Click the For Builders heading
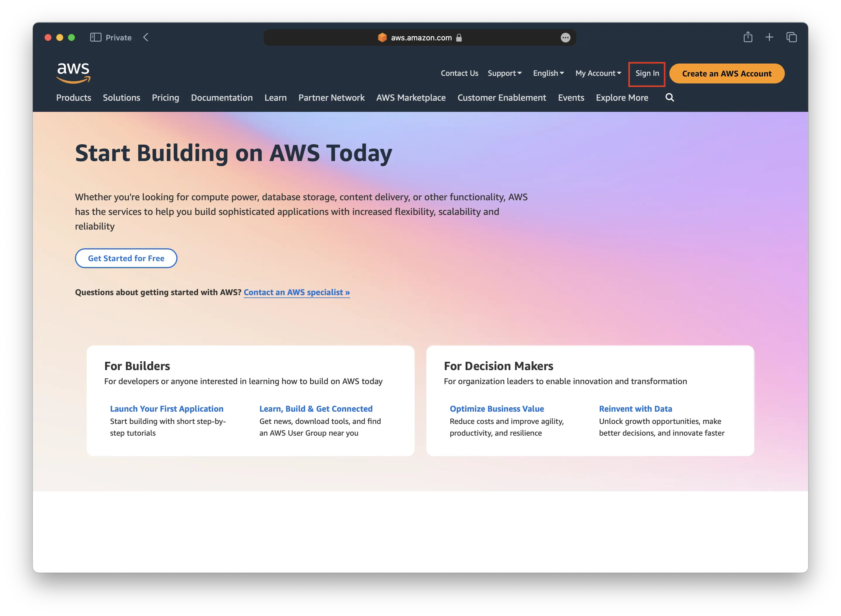 point(137,366)
